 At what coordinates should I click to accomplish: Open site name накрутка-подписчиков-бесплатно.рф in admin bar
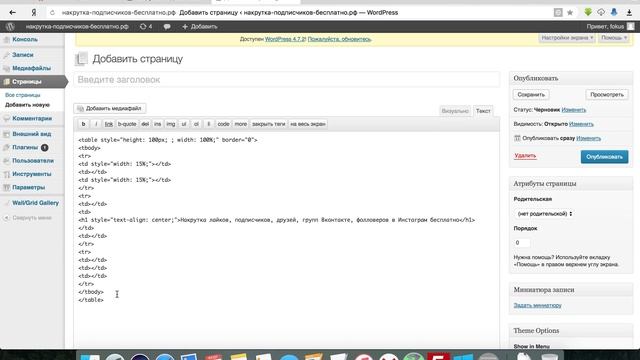[77, 27]
